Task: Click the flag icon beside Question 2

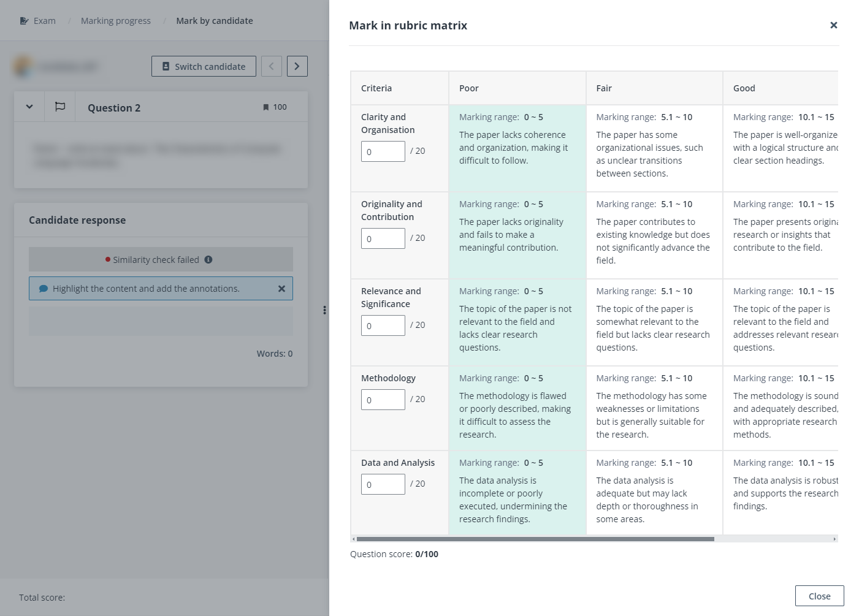Action: (x=60, y=107)
